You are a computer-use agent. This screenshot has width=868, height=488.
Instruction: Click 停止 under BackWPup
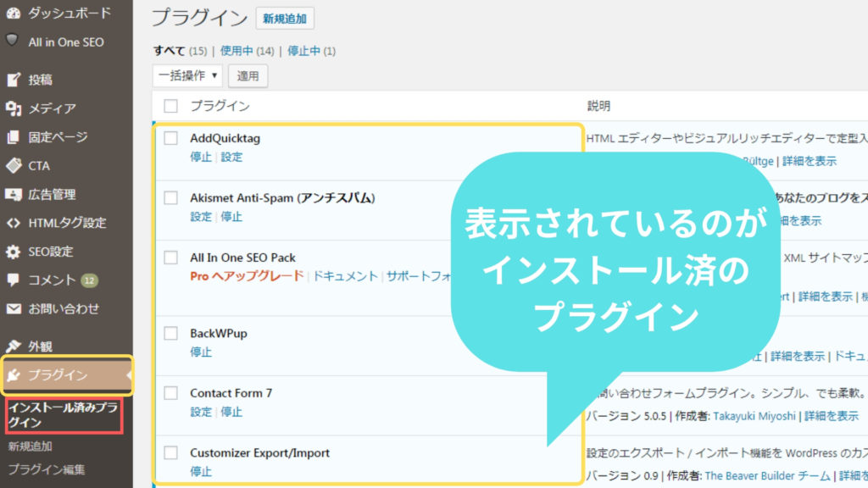click(x=200, y=352)
